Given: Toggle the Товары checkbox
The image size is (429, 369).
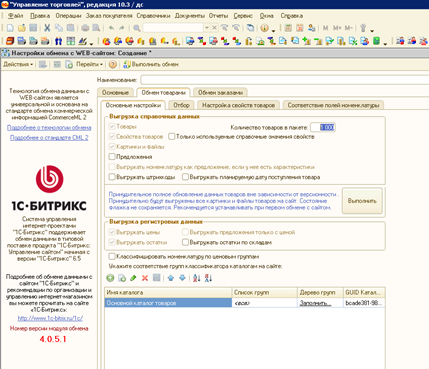Looking at the screenshot, I should tap(112, 126).
